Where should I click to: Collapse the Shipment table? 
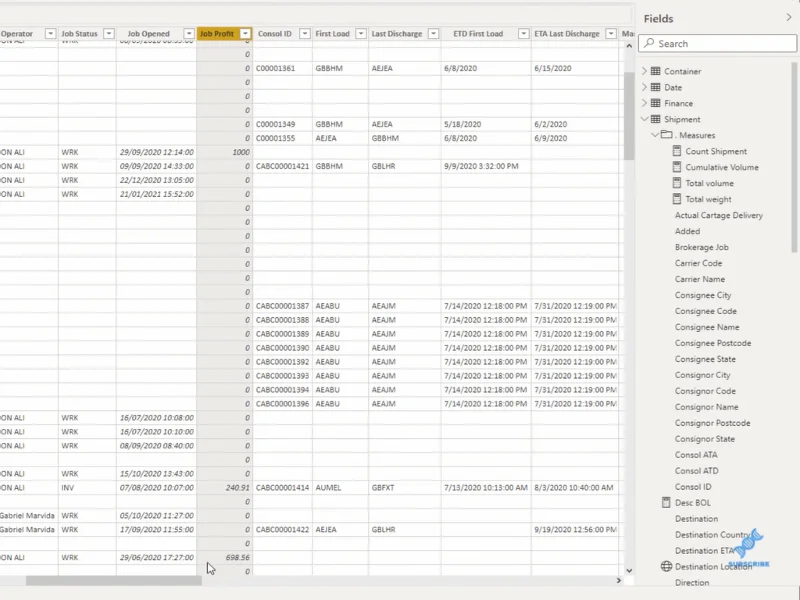644,119
